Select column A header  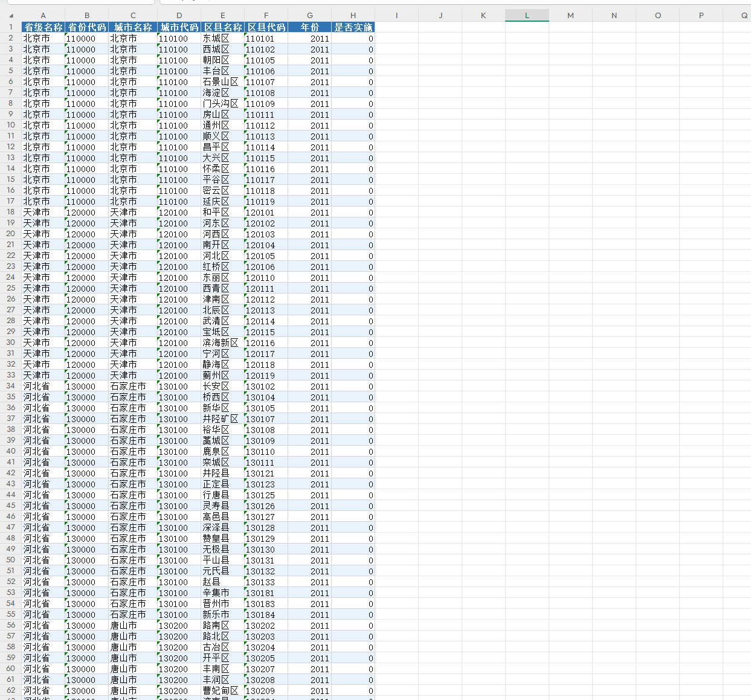43,16
